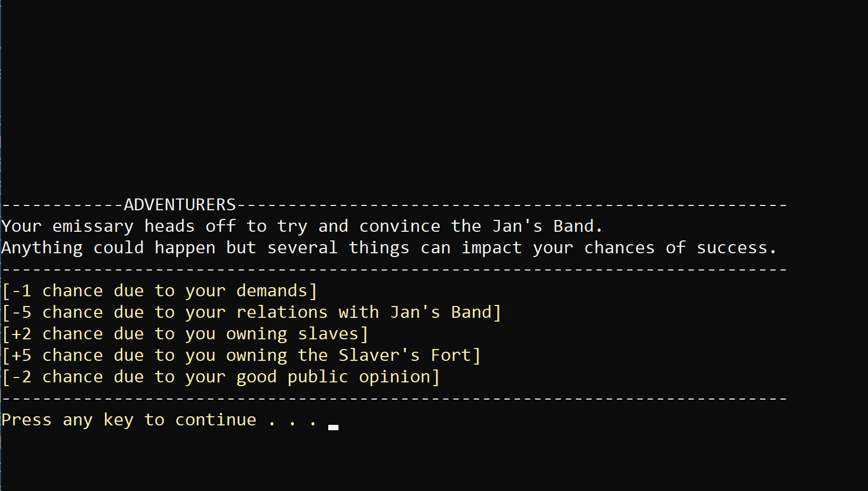Viewport: 868px width, 491px height.
Task: Click the words 'chances of success.'
Action: [680, 248]
